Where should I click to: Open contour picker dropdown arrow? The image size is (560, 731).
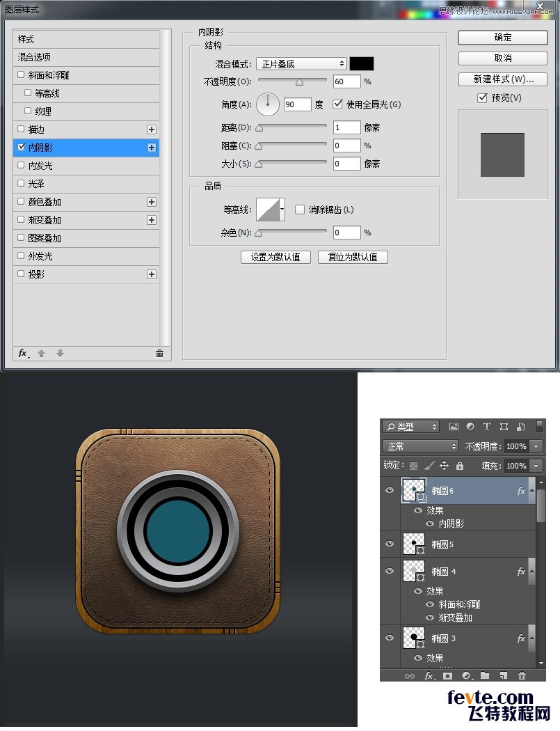(282, 210)
